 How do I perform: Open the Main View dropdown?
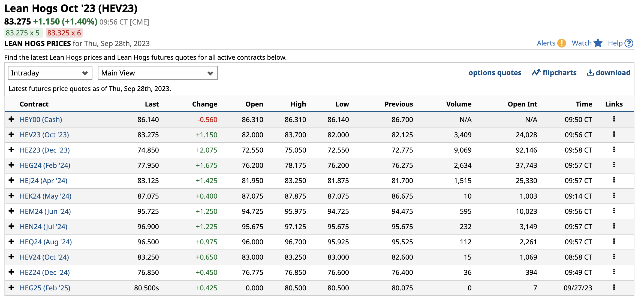click(x=158, y=73)
